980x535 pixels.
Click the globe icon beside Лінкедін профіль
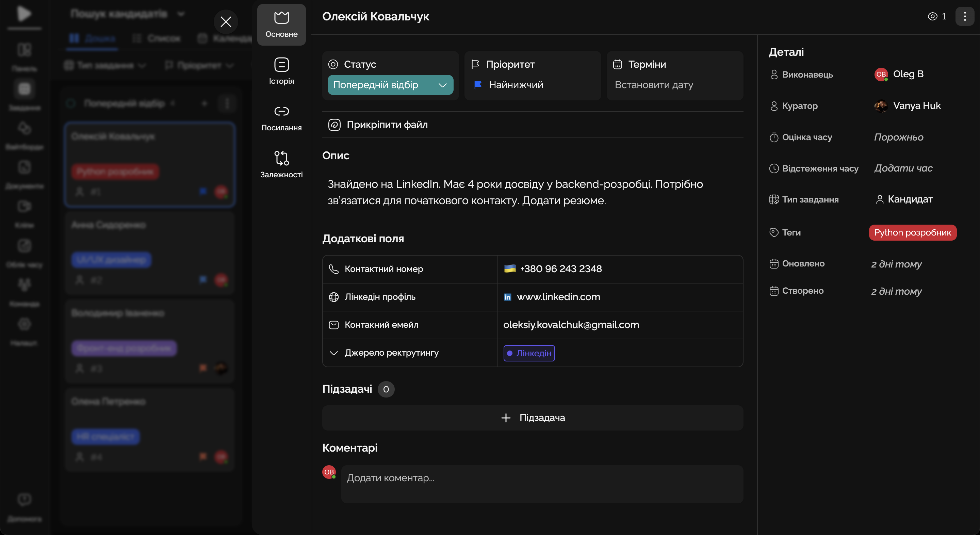click(x=333, y=297)
